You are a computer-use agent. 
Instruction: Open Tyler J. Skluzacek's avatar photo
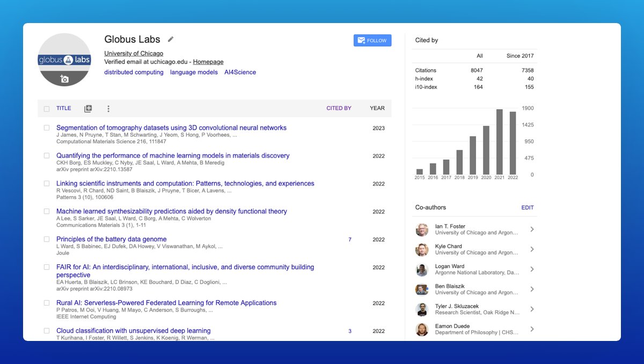422,309
